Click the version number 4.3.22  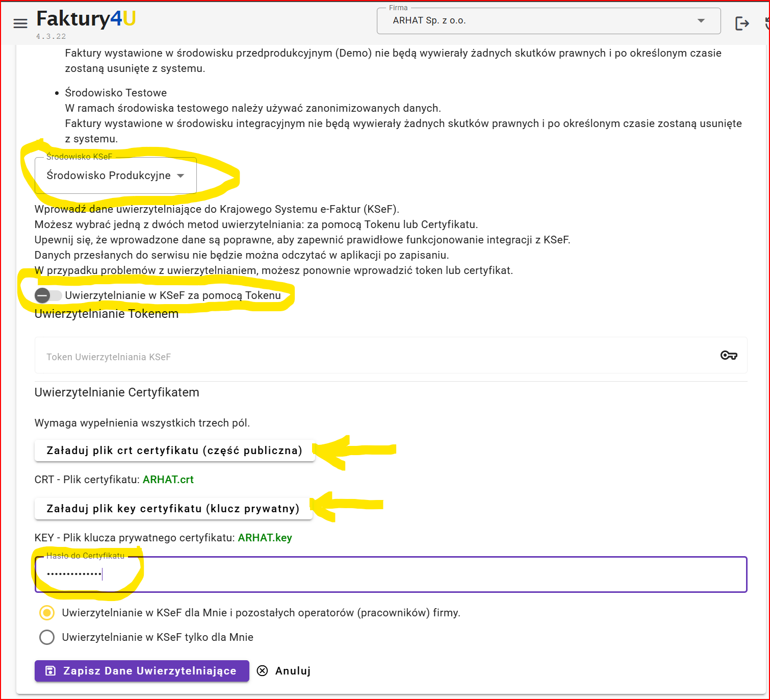[51, 37]
